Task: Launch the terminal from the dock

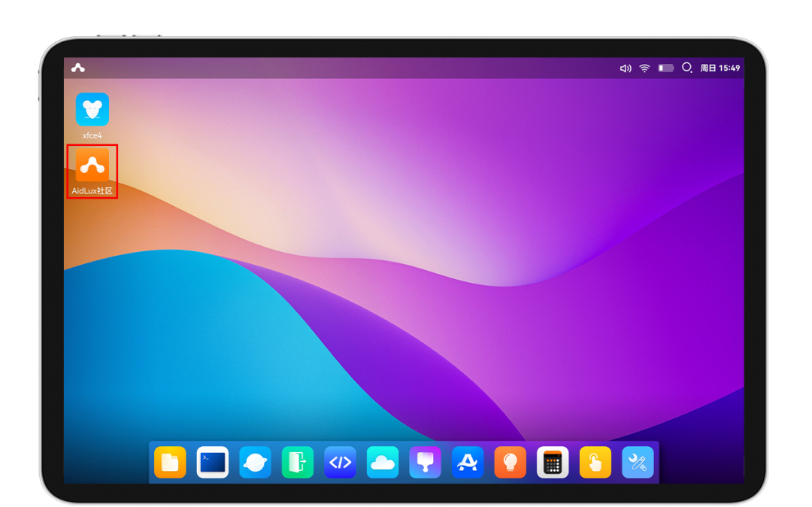Action: pyautogui.click(x=212, y=462)
